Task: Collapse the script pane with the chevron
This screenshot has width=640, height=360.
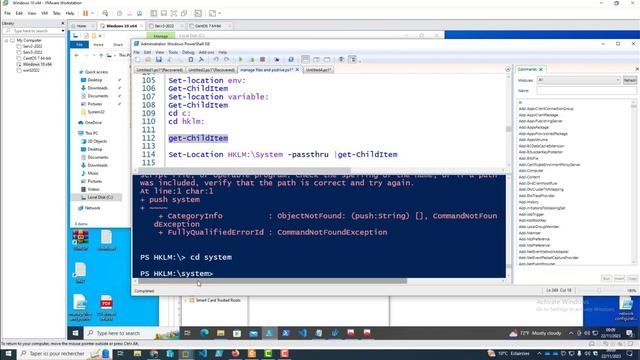Action: coord(508,70)
